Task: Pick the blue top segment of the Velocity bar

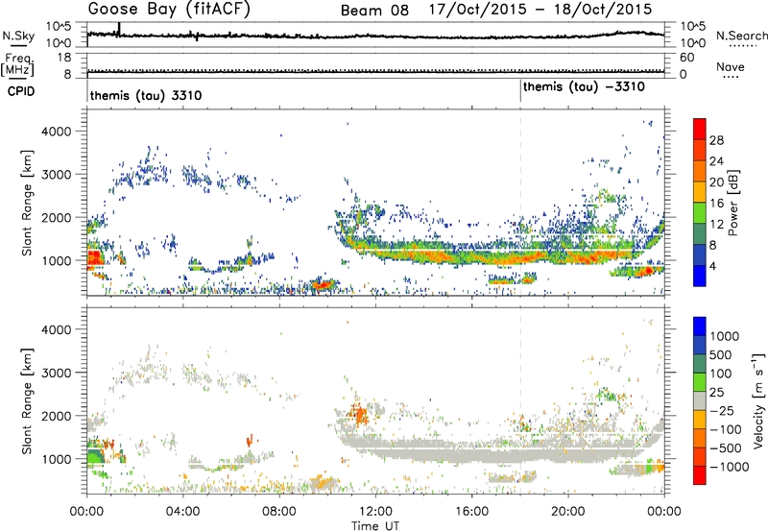Action: coord(700,326)
